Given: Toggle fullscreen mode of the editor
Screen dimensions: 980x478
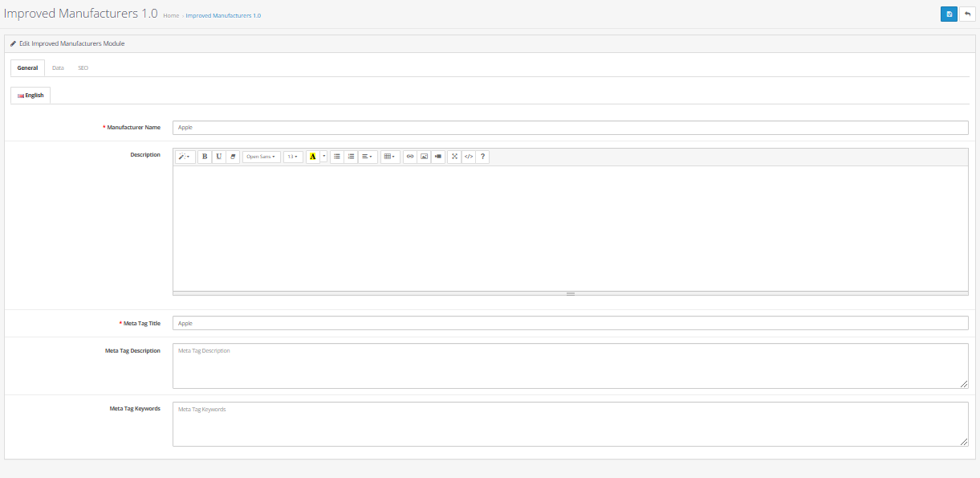Looking at the screenshot, I should tap(454, 157).
